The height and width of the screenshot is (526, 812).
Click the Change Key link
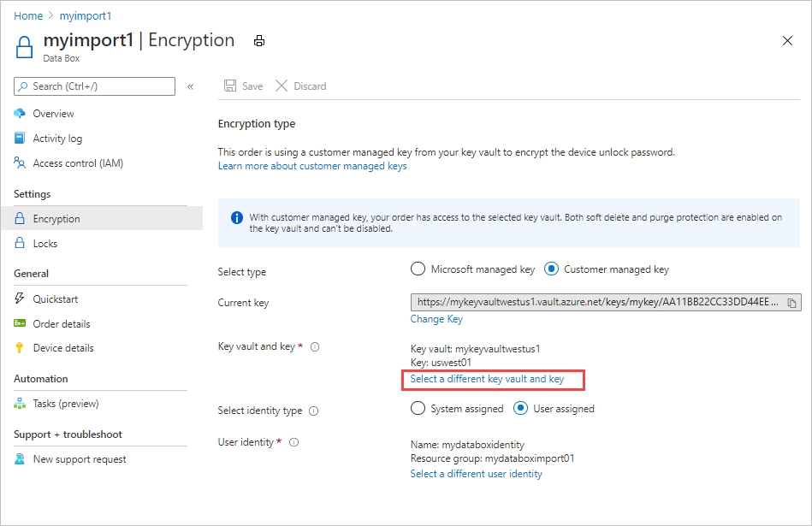(436, 319)
